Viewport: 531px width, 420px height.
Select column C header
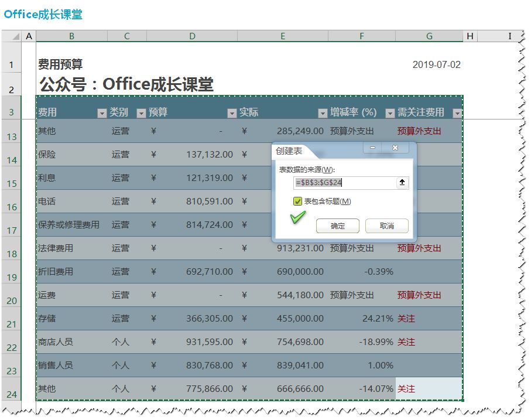[x=127, y=36]
